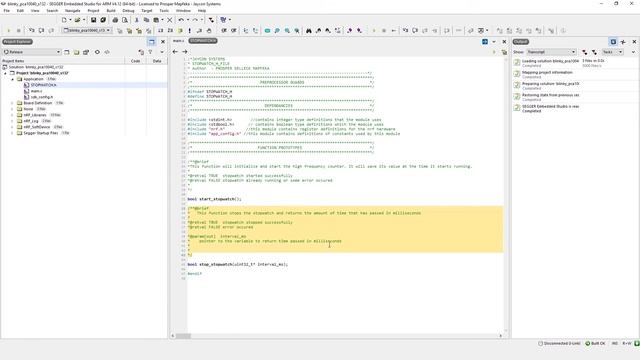Close the Project Explorer panel

[x=163, y=42]
